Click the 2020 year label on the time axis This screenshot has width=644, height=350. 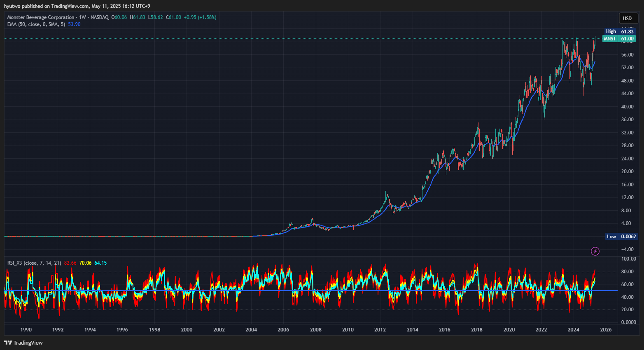click(x=509, y=330)
